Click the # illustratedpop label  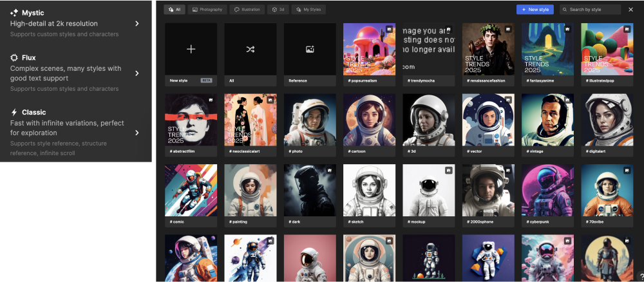click(x=600, y=81)
